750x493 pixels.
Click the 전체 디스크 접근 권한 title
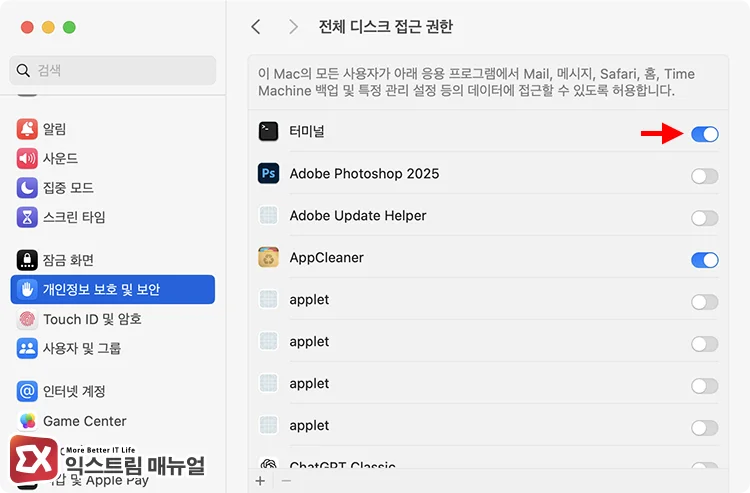pos(386,26)
